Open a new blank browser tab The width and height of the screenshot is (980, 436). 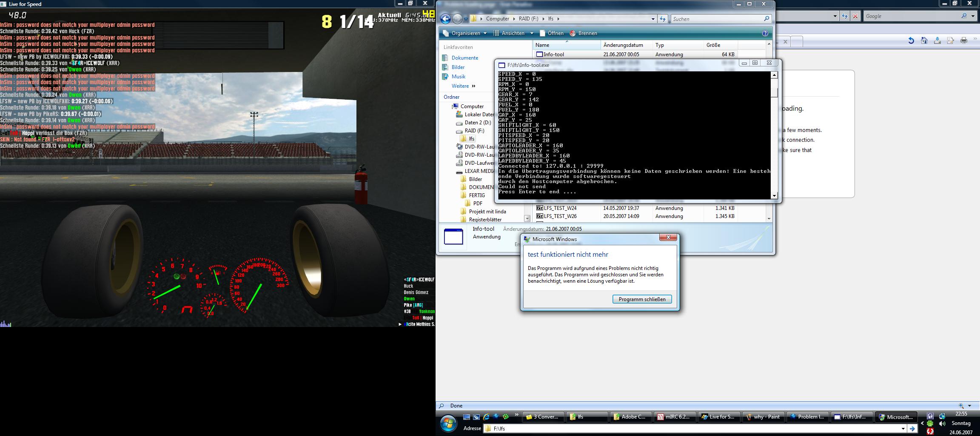[797, 41]
